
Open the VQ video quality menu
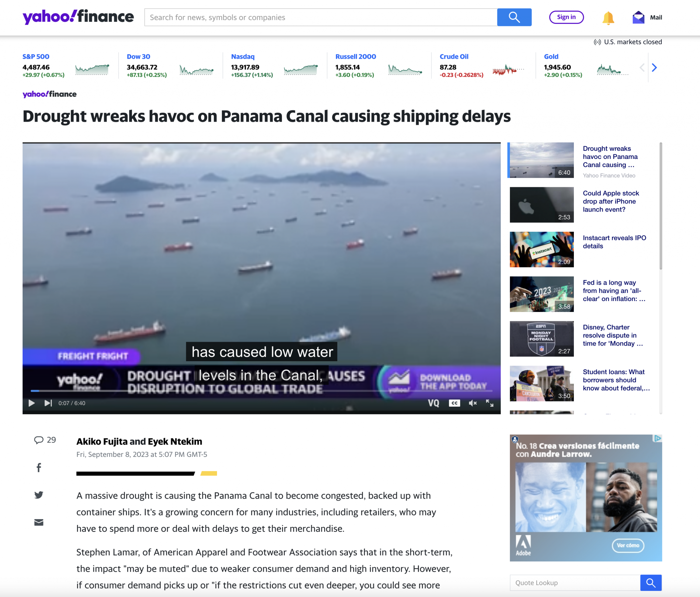click(x=434, y=403)
